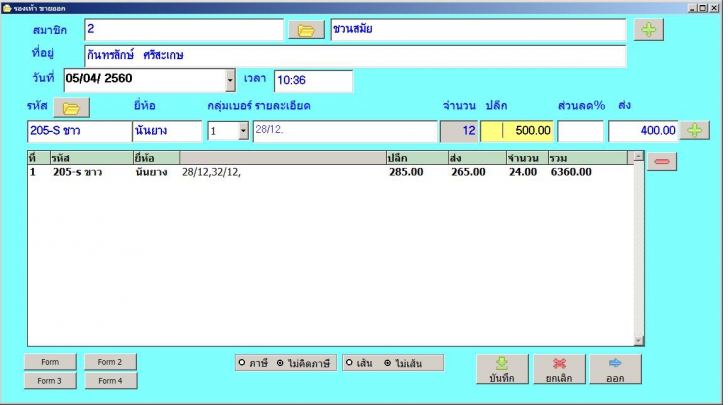Open member lookup folder icon

(306, 30)
